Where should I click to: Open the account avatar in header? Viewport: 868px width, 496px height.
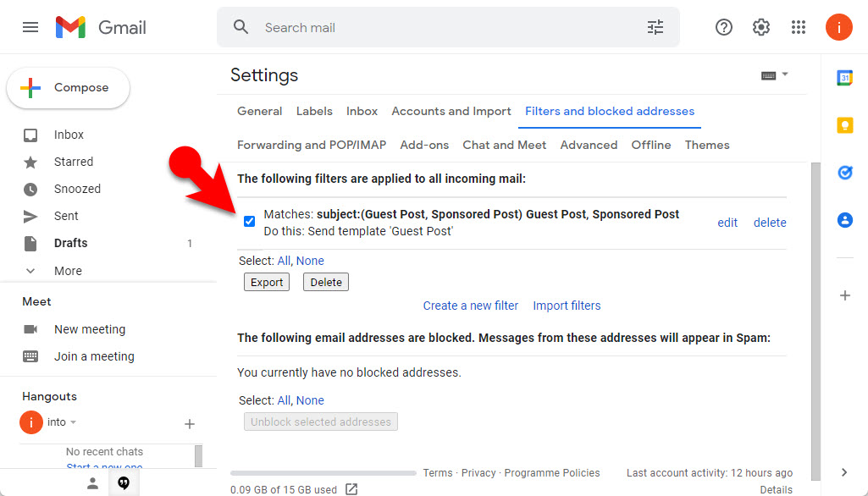[838, 27]
